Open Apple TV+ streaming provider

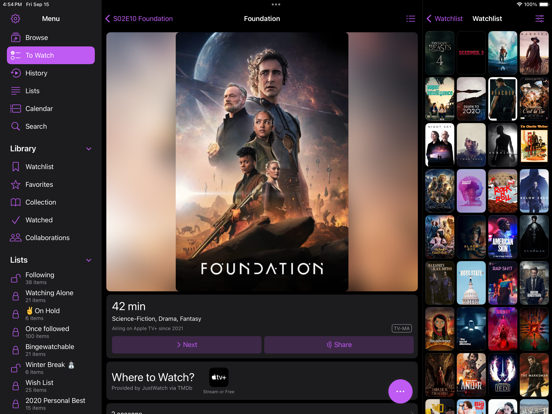coord(219,377)
